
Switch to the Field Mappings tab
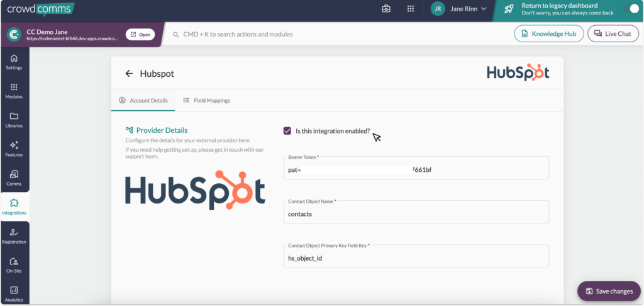pos(206,100)
